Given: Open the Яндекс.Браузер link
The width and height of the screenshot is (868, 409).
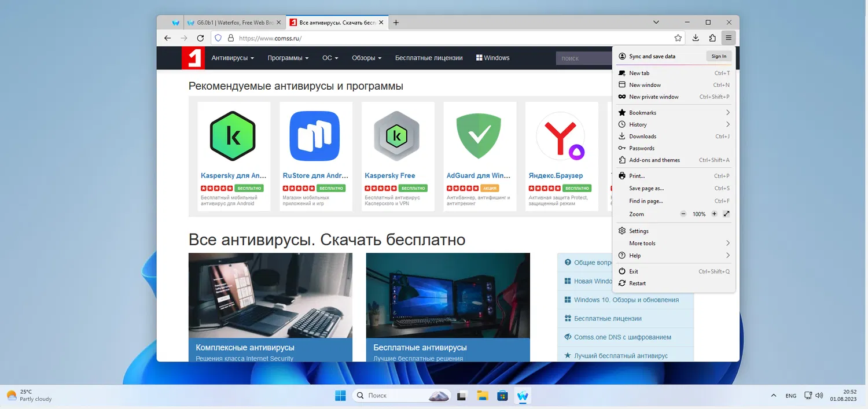Looking at the screenshot, I should click(x=556, y=175).
